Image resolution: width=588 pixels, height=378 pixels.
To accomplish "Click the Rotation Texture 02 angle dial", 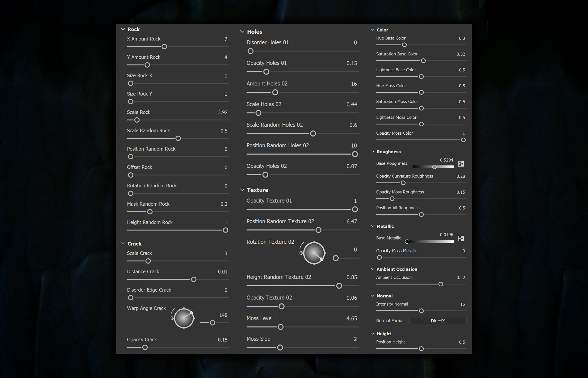I will [314, 253].
